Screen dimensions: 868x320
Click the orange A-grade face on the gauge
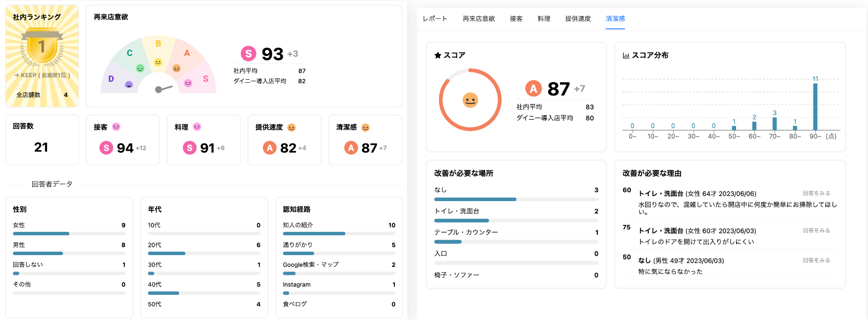pos(177,68)
